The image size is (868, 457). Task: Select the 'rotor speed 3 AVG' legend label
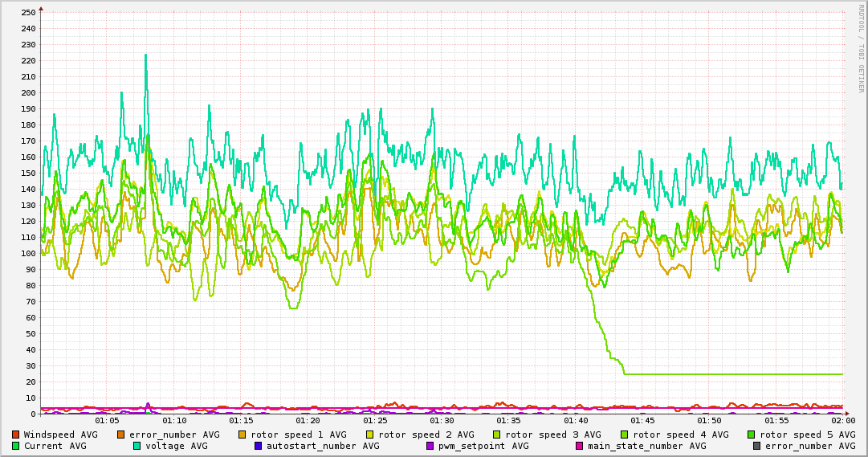click(x=553, y=435)
